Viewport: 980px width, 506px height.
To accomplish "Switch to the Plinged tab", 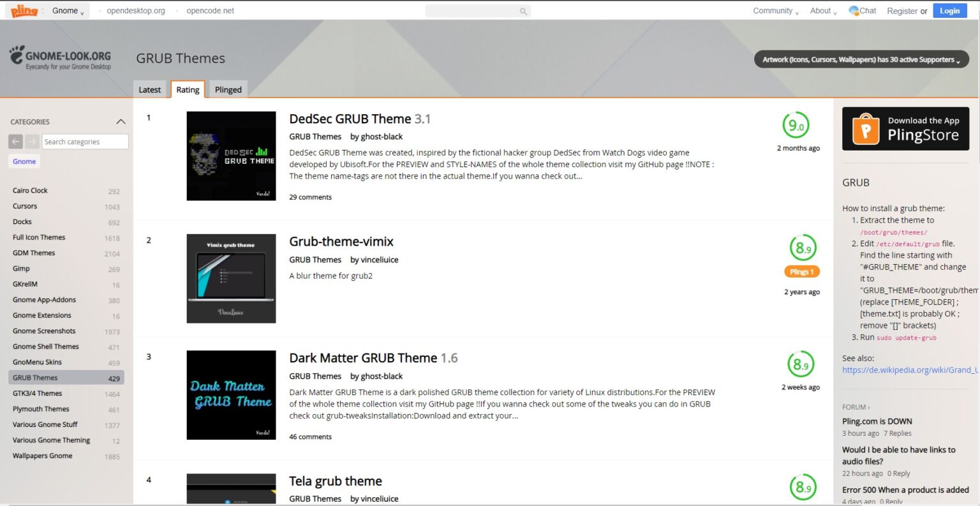I will pyautogui.click(x=228, y=90).
